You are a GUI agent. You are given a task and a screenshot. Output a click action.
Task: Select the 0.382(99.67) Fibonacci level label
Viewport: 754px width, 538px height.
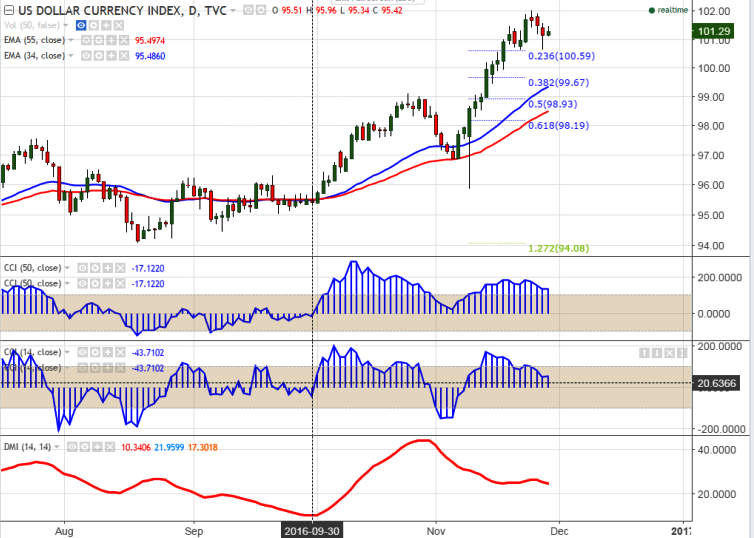558,83
